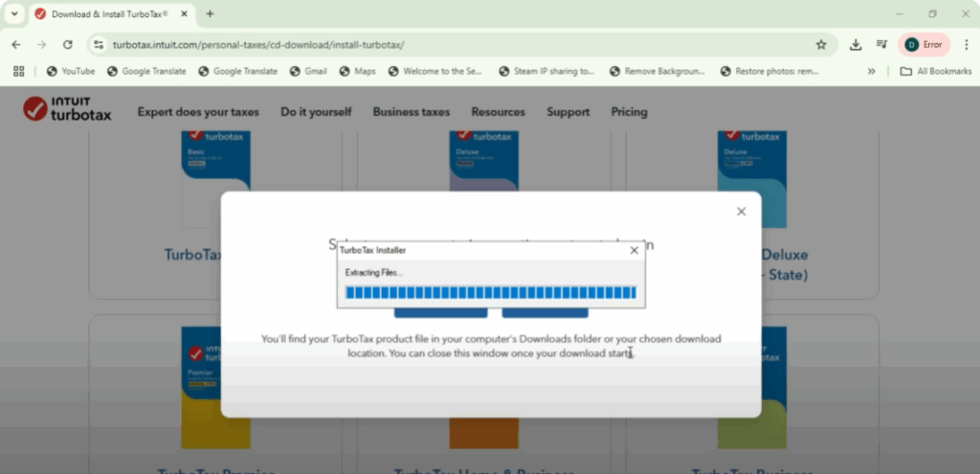Open the Chrome downloads icon
Viewport: 980px width, 474px height.
(856, 44)
